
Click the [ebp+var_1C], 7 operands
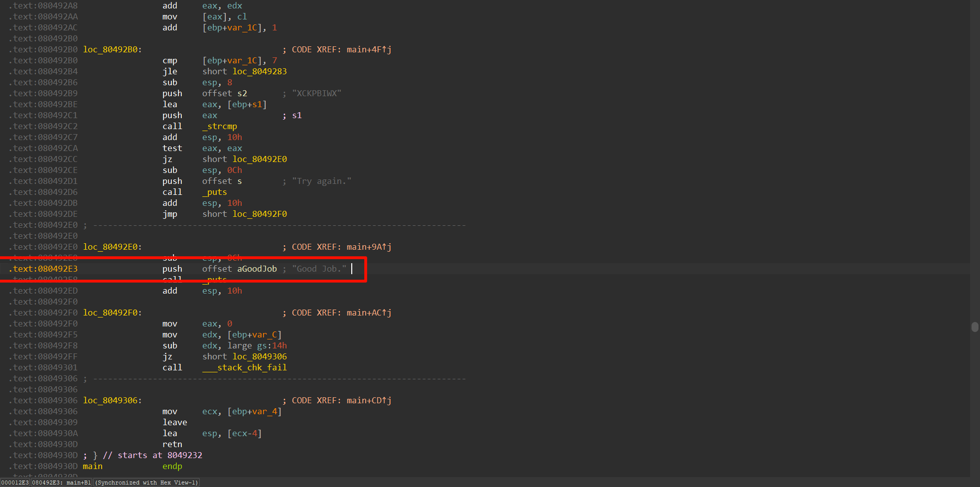pyautogui.click(x=240, y=60)
